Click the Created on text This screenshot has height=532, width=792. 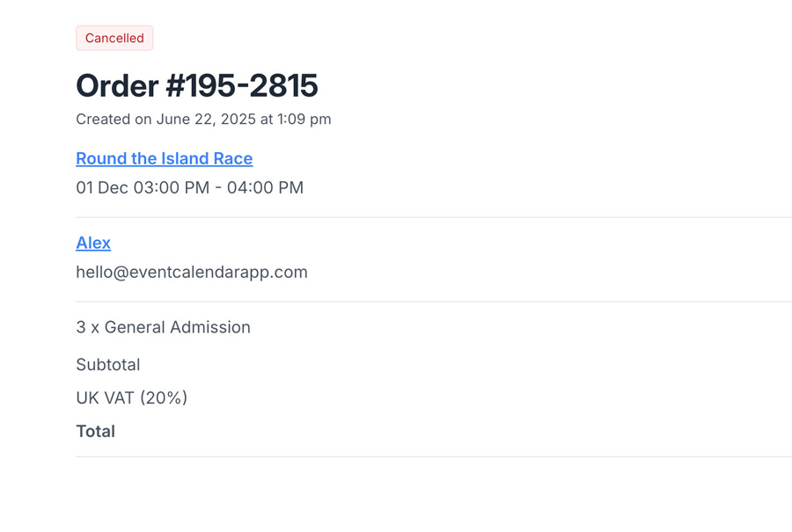click(114, 120)
